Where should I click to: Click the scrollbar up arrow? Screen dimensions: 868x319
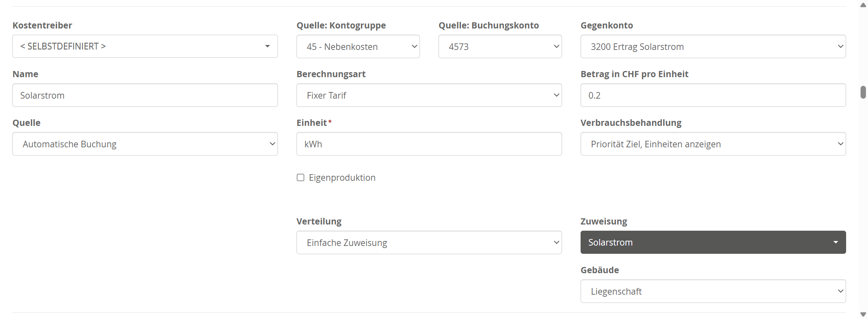pyautogui.click(x=863, y=5)
